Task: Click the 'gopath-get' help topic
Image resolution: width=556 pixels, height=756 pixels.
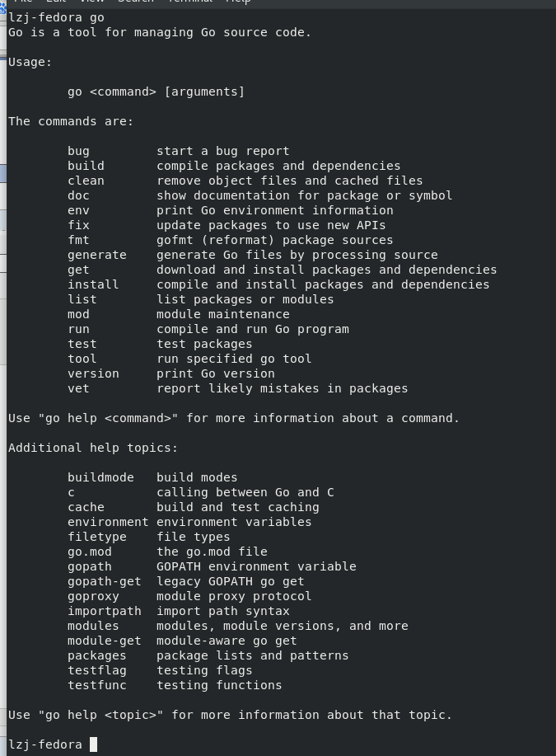Action: tap(104, 581)
